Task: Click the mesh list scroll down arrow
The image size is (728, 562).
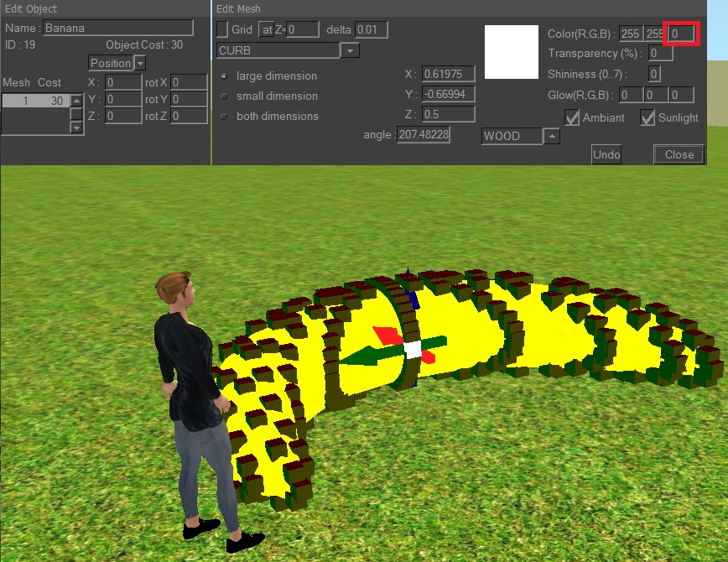Action: tap(76, 127)
